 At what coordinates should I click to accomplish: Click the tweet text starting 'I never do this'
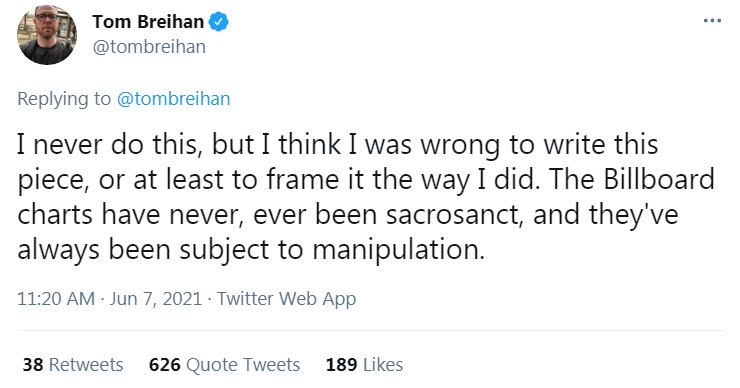366,197
